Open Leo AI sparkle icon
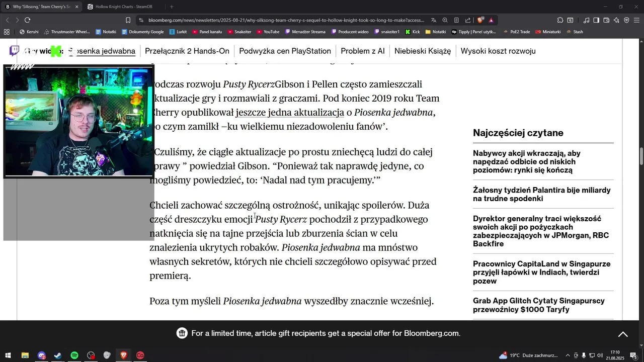This screenshot has width=644, height=362. tap(616, 20)
